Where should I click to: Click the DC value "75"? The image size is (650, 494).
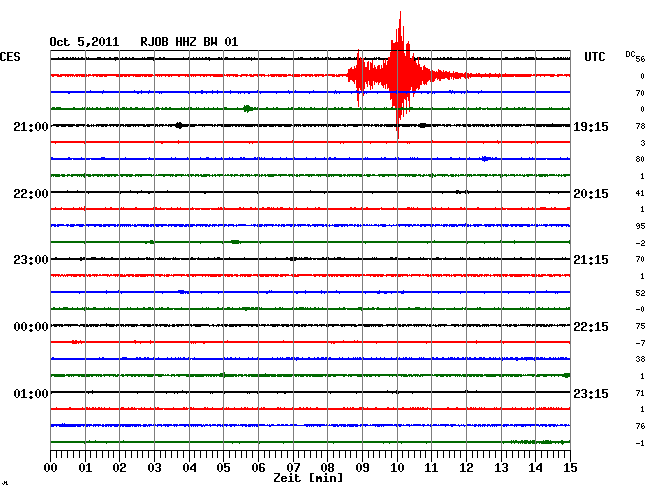point(640,326)
